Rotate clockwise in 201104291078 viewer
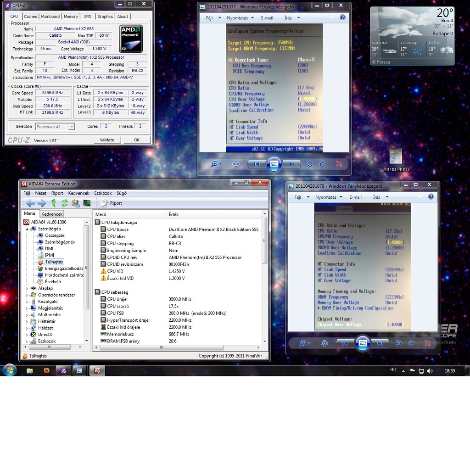 (411, 343)
